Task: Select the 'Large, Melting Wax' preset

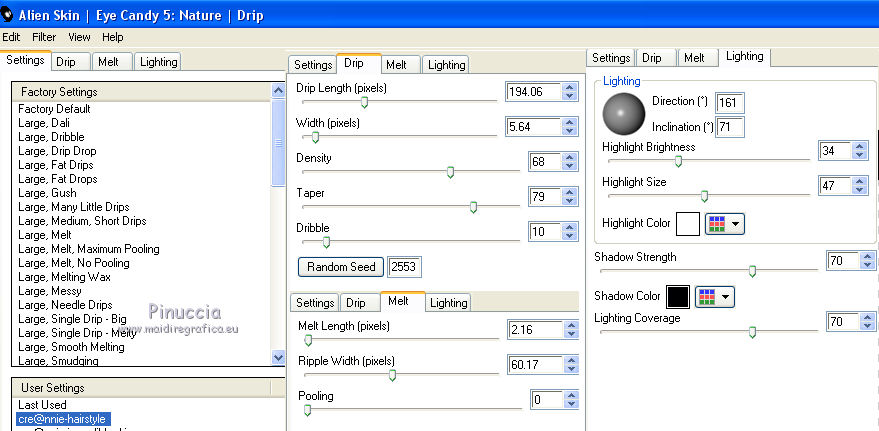Action: tap(64, 277)
